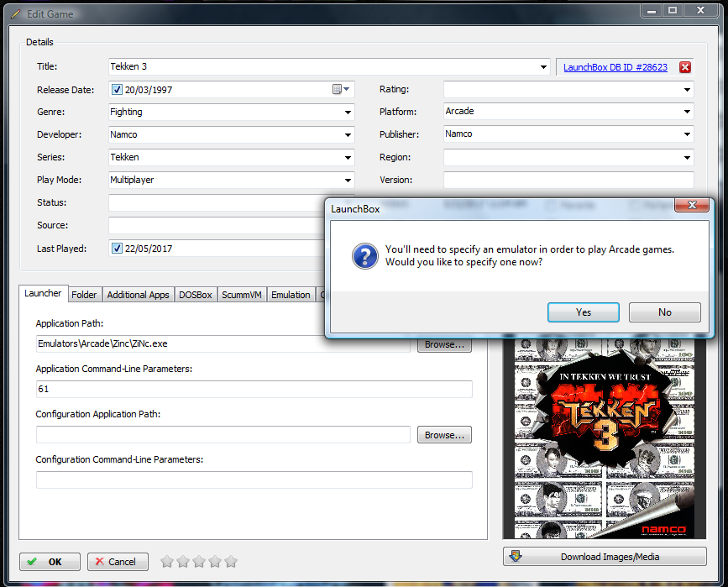Cancel the Edit Game dialog

pos(118,562)
